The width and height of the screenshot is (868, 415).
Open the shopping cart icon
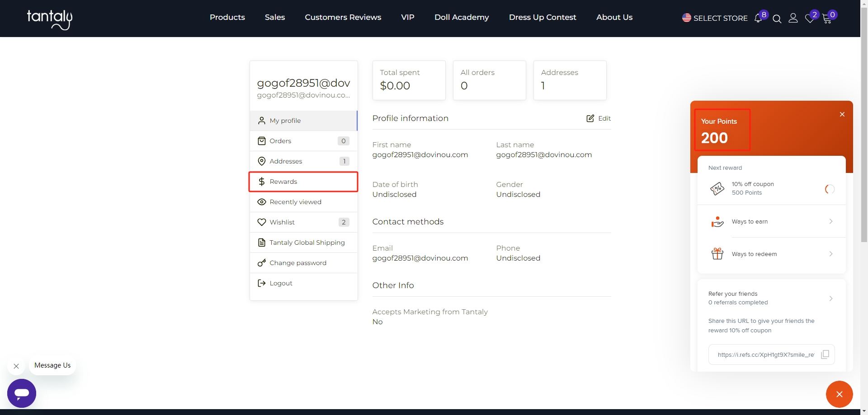click(827, 19)
